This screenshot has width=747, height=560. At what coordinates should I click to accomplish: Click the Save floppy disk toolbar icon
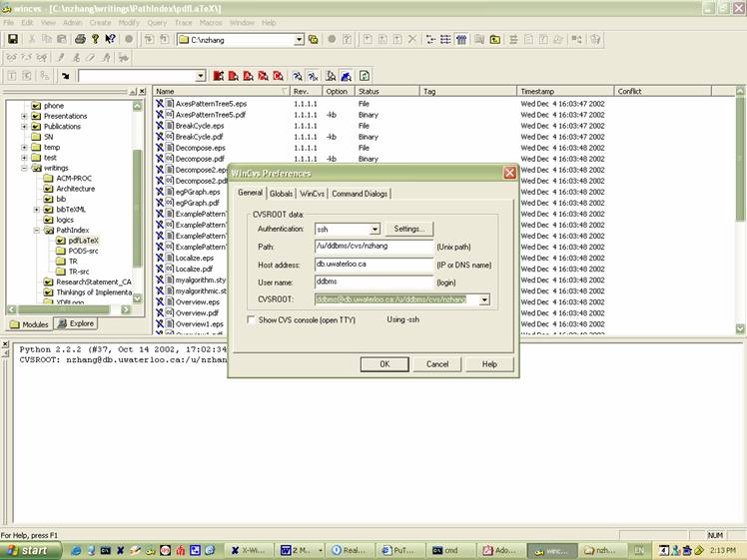13,39
